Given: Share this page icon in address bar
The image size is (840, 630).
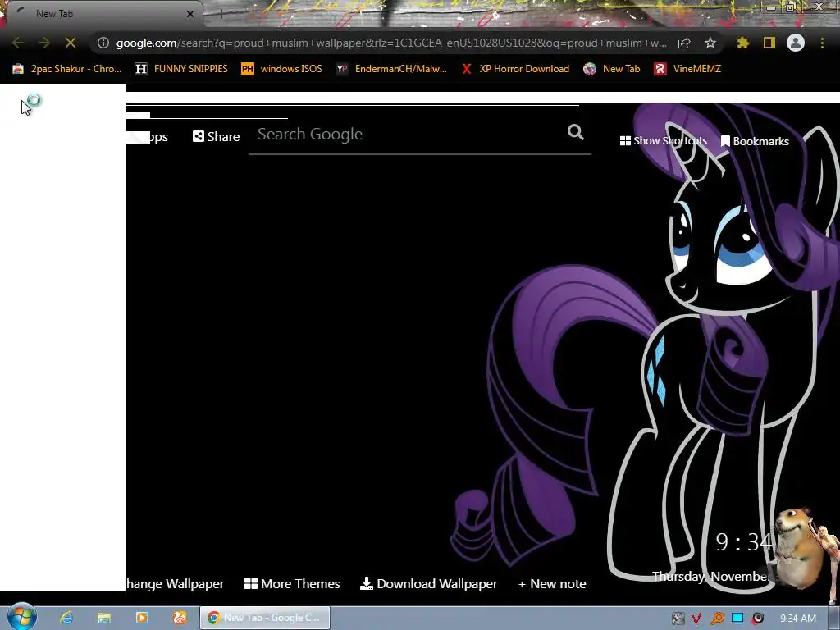Looking at the screenshot, I should coord(684,43).
